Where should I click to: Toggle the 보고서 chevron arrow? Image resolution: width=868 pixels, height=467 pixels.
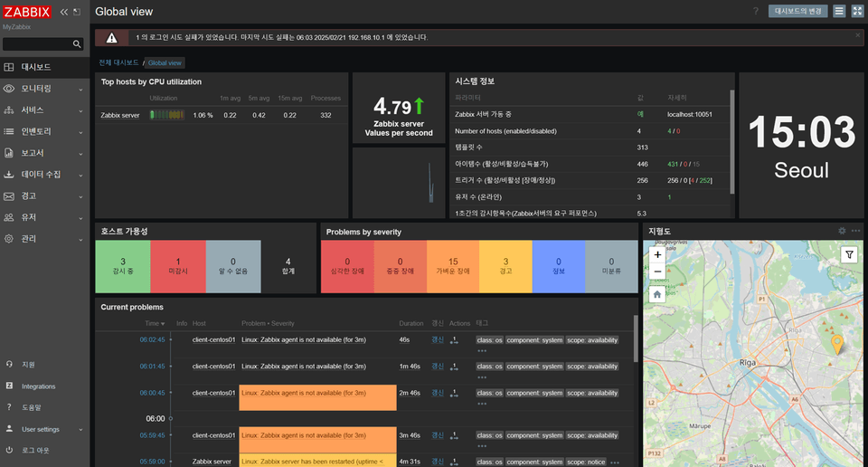coord(80,154)
